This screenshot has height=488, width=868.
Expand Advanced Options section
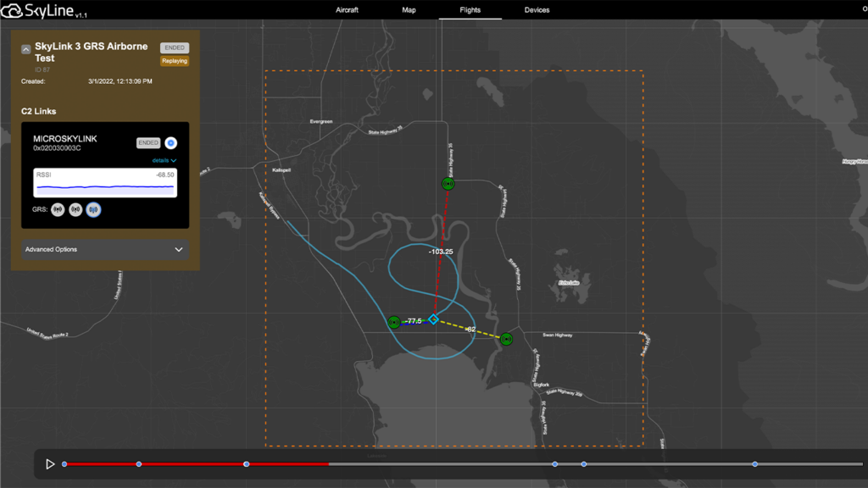(105, 250)
